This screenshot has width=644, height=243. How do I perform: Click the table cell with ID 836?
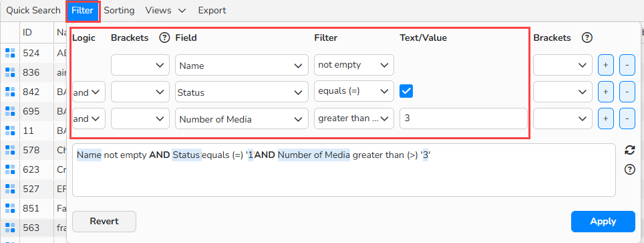tap(37, 72)
